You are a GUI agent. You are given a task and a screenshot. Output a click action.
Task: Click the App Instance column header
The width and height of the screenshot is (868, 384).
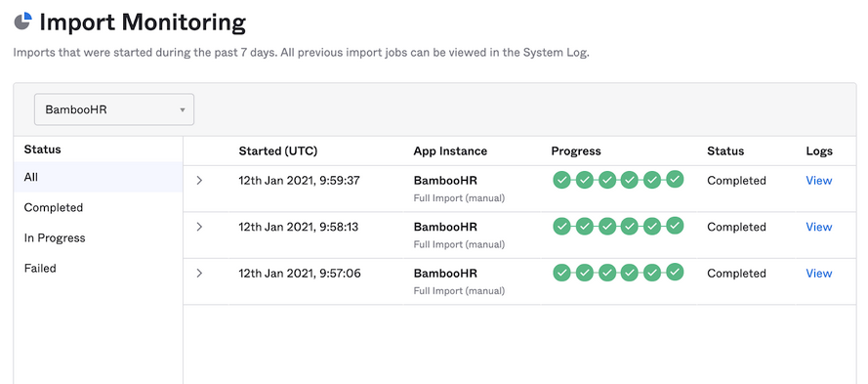click(x=450, y=151)
